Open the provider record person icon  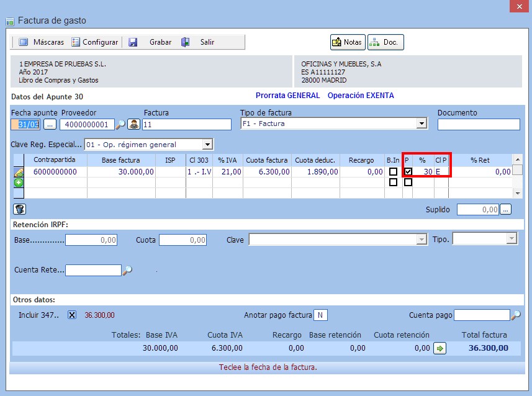[x=133, y=124]
